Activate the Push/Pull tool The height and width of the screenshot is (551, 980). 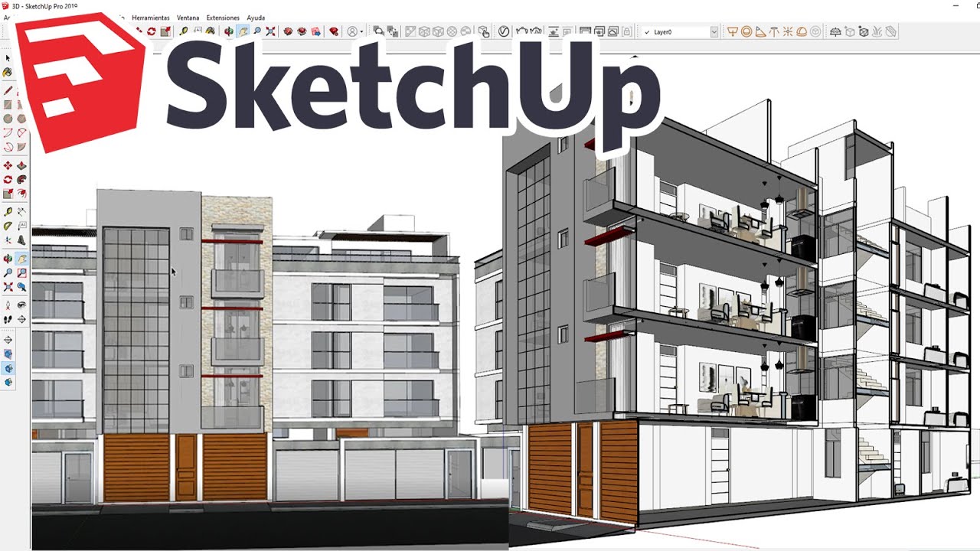[21, 165]
